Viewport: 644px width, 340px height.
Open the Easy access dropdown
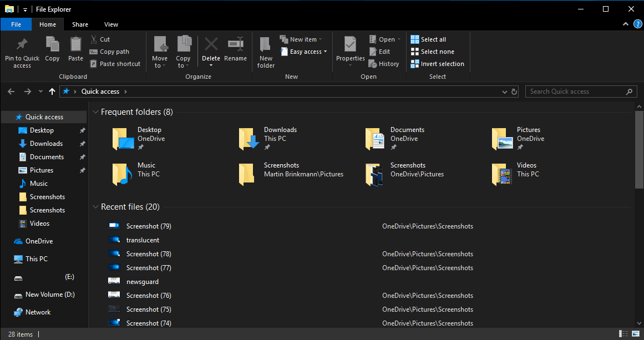tap(303, 51)
